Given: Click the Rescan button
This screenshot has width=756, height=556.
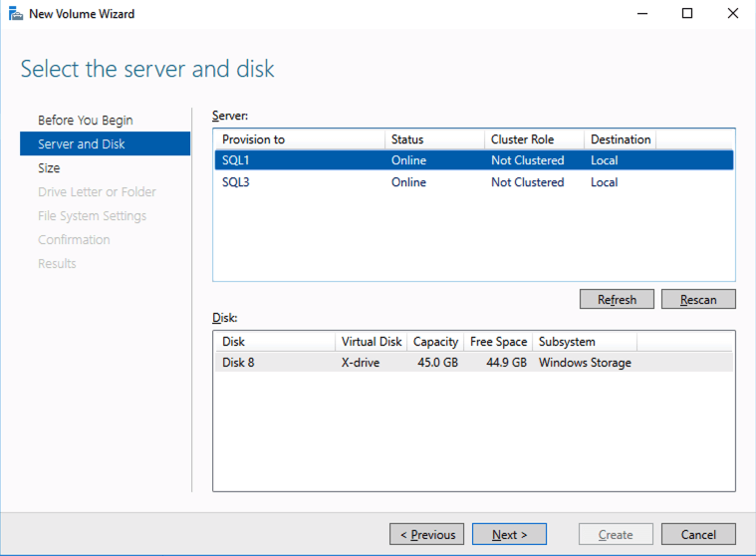Looking at the screenshot, I should pos(697,299).
